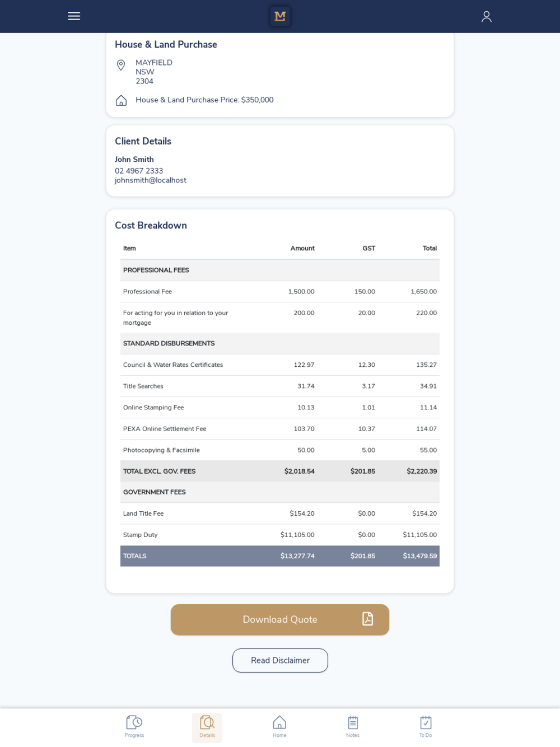Viewport: 560px width, 747px height.
Task: Click the Download Quote button
Action: (280, 619)
